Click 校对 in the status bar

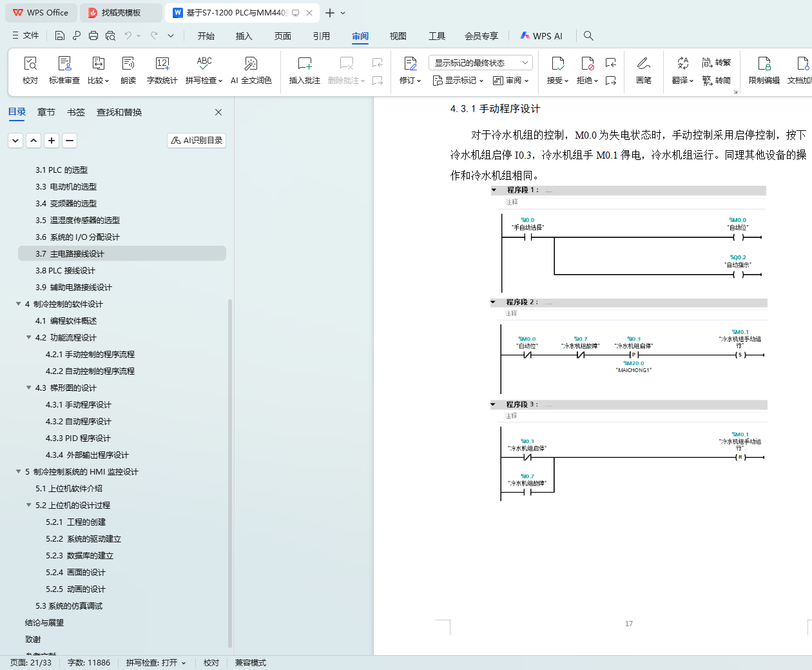tap(211, 663)
